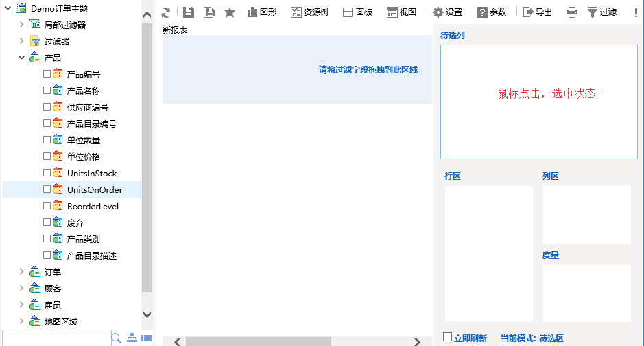Click the tree scrollbar down arrow

pyautogui.click(x=147, y=315)
